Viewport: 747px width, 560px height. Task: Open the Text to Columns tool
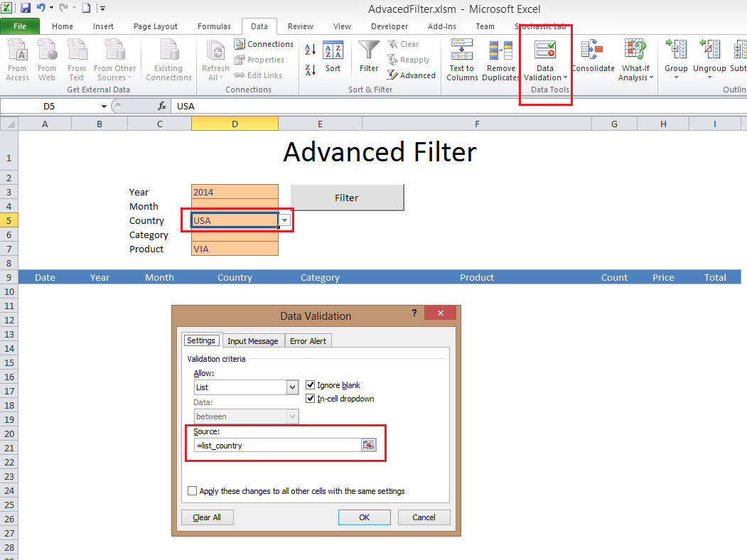click(x=462, y=50)
